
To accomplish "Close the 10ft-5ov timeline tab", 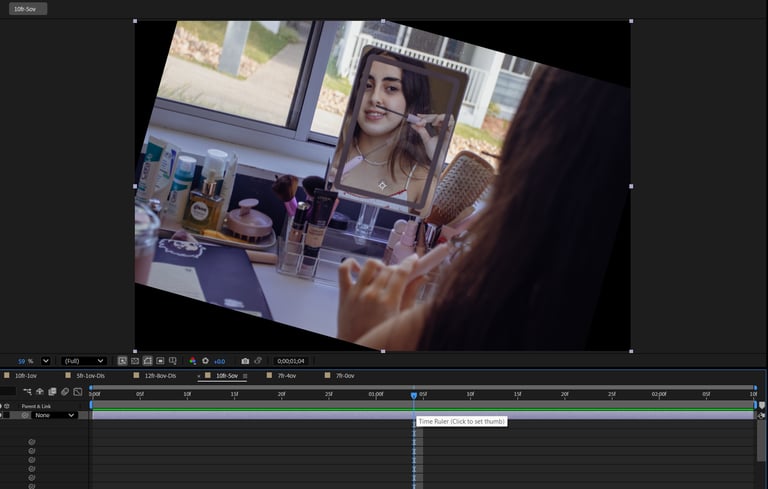I will pyautogui.click(x=199, y=376).
